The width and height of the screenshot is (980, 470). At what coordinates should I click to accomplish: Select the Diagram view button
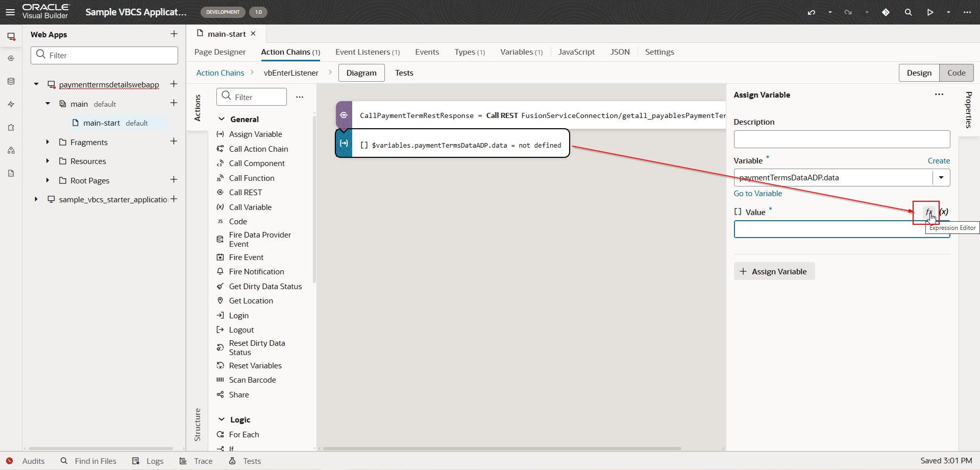361,73
